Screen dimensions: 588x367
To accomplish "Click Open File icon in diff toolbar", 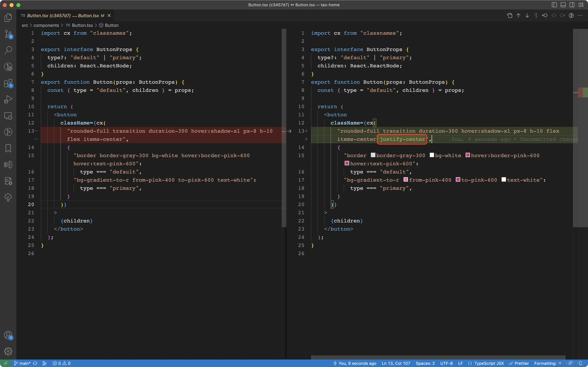I will click(509, 16).
